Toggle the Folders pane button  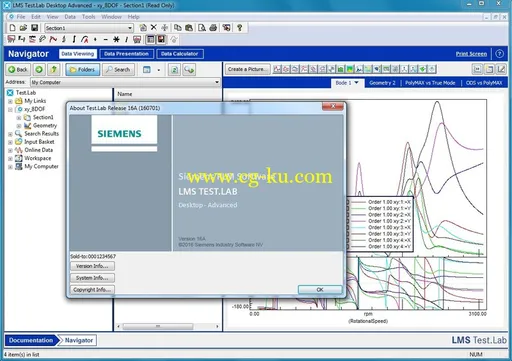(x=82, y=70)
